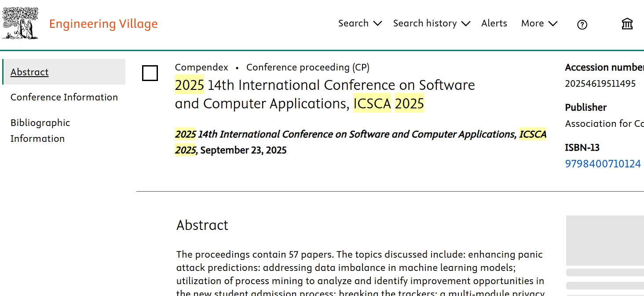Tick the record selection checkbox
Screen dimensions: 644x296
[x=150, y=73]
